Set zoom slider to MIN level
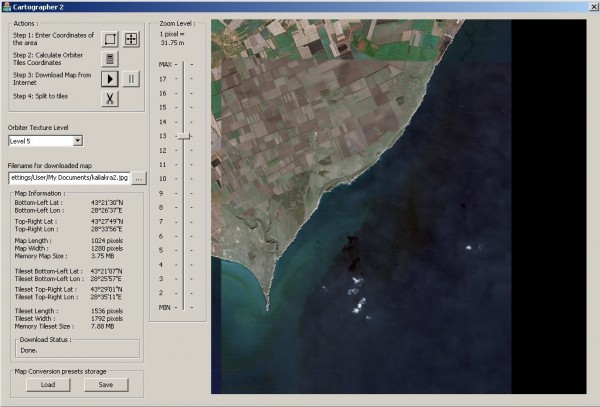 183,307
